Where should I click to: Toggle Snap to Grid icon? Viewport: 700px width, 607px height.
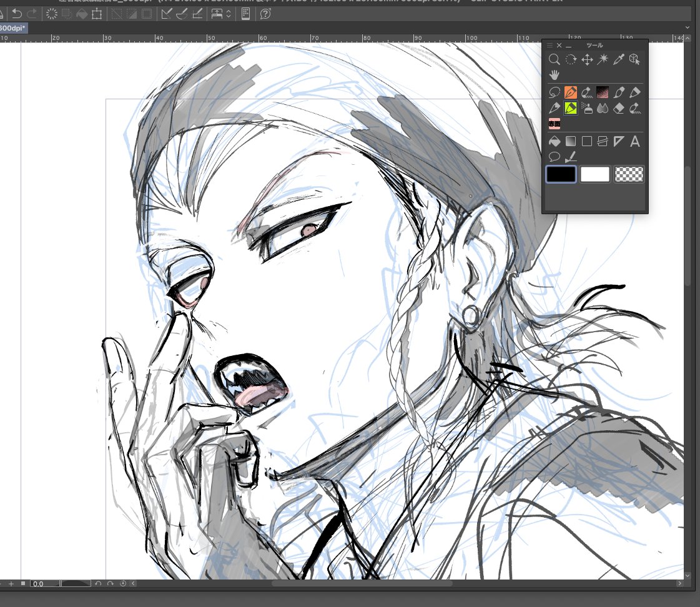[197, 14]
